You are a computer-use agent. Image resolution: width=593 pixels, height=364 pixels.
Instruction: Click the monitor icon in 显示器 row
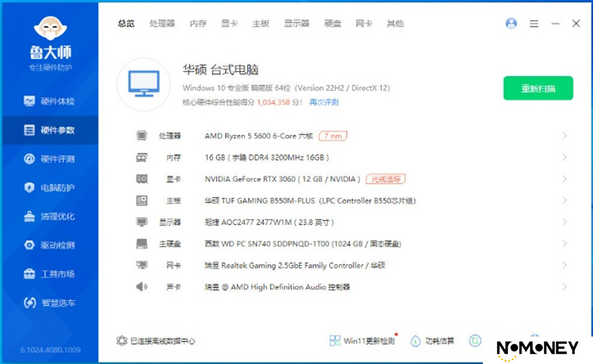point(142,222)
